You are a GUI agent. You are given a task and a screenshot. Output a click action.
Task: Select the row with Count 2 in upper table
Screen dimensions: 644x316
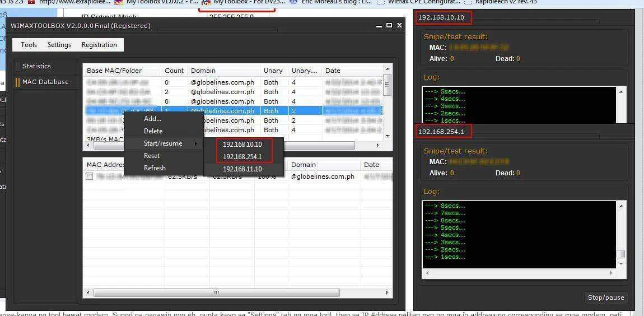tap(233, 92)
